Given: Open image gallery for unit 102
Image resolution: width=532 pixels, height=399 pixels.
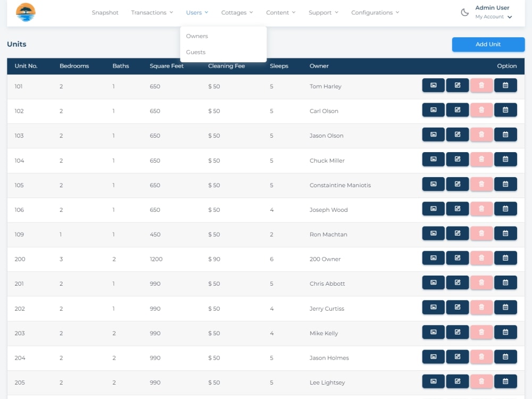Looking at the screenshot, I should (x=433, y=110).
